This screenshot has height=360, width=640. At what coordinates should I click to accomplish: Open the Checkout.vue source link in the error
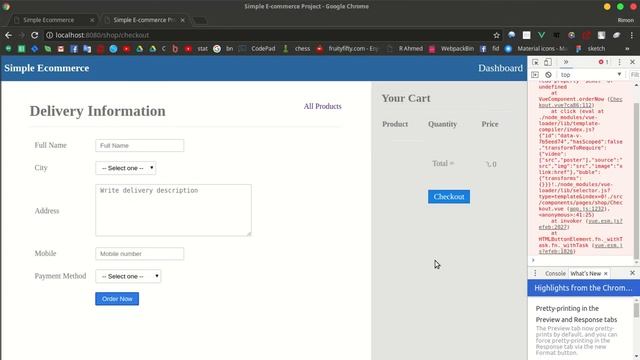(580, 102)
